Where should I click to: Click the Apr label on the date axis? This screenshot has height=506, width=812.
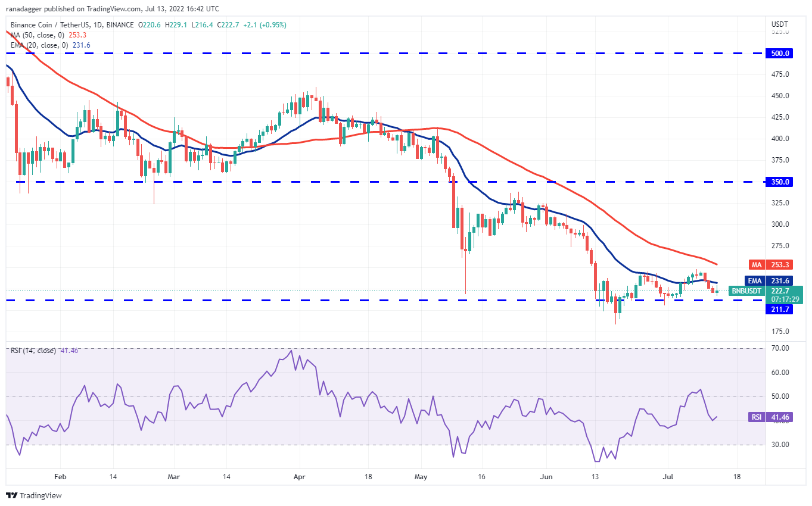click(300, 477)
